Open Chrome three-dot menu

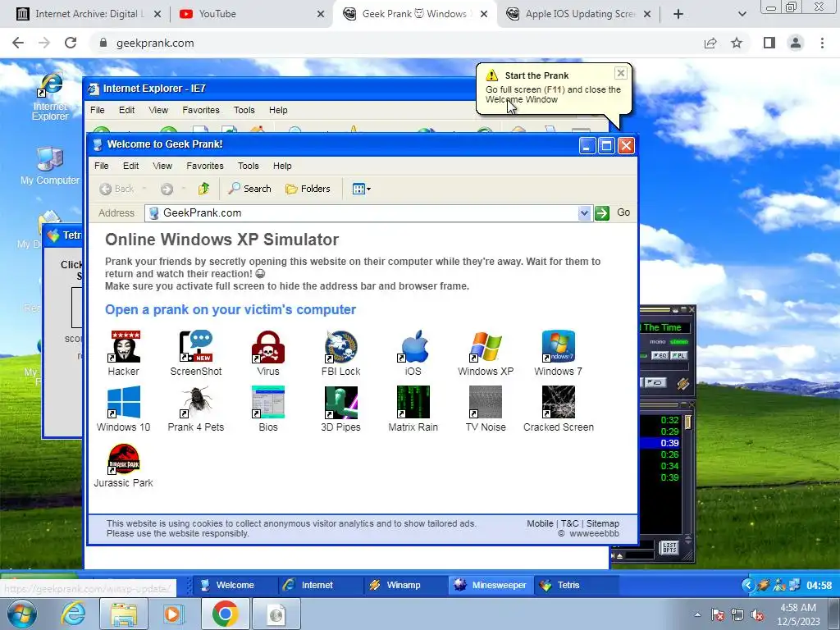click(x=822, y=43)
